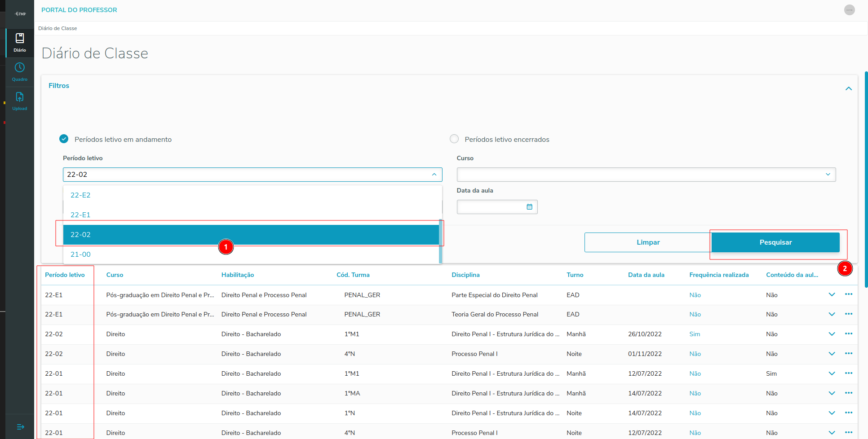Open more options for Teoria Geral do Processo Penal row
The image size is (868, 439).
click(848, 314)
